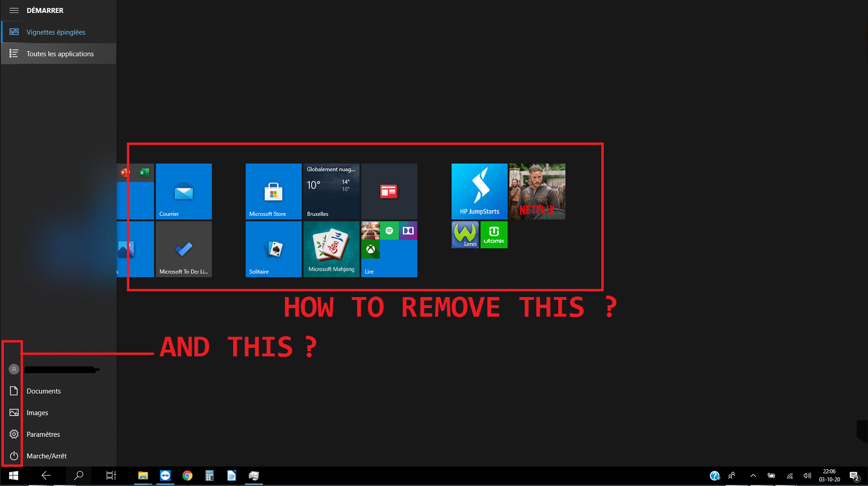This screenshot has height=486, width=868.
Task: Click the taskbar Back arrow
Action: pyautogui.click(x=46, y=475)
